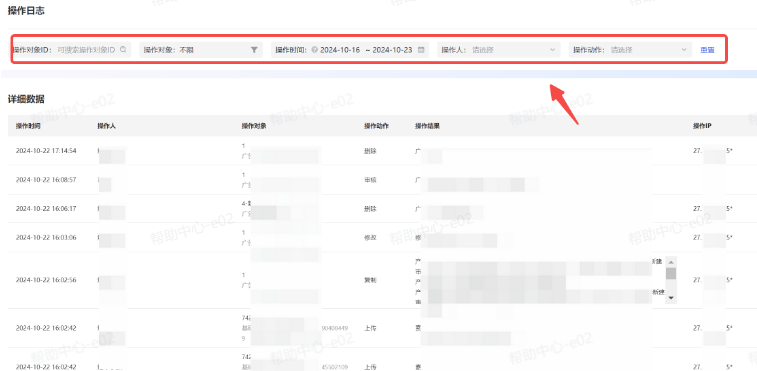Click the result cell scrollbar thumb
Screen dimensions: 757x371
click(671, 273)
